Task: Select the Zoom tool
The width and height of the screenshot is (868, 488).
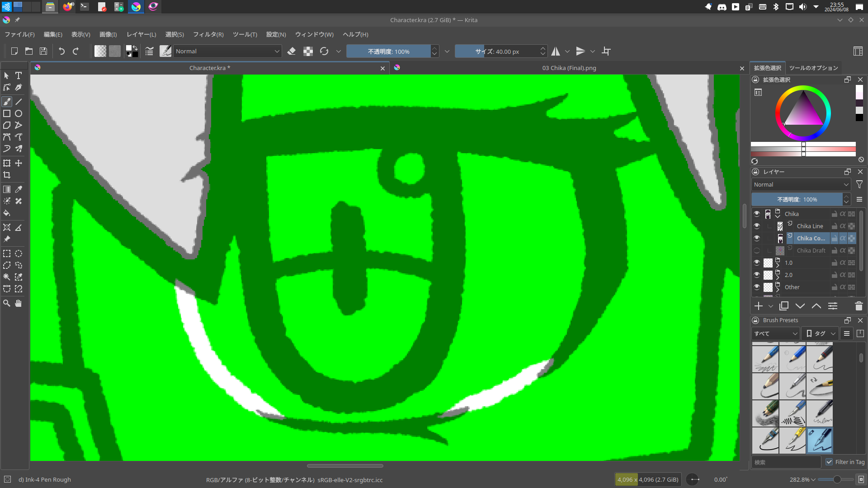Action: tap(7, 303)
